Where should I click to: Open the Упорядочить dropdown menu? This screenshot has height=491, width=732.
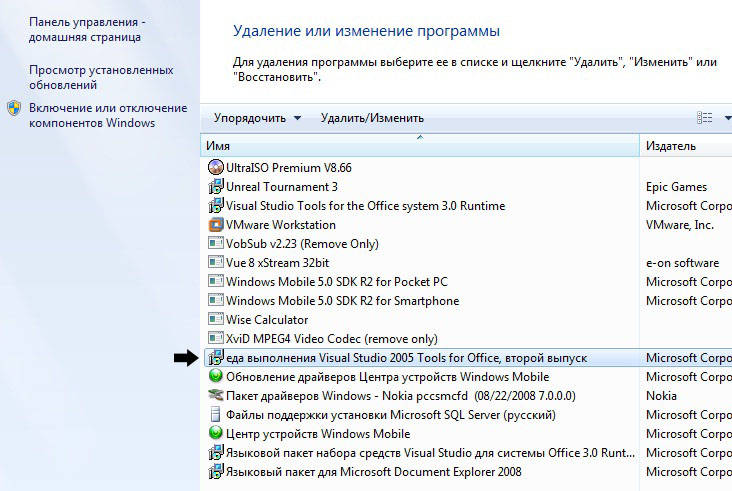pyautogui.click(x=257, y=118)
